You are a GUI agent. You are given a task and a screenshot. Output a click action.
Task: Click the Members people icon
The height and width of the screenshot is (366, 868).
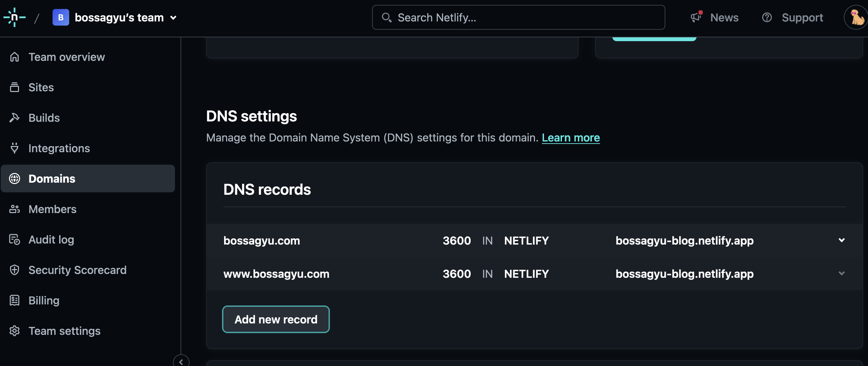tap(15, 209)
